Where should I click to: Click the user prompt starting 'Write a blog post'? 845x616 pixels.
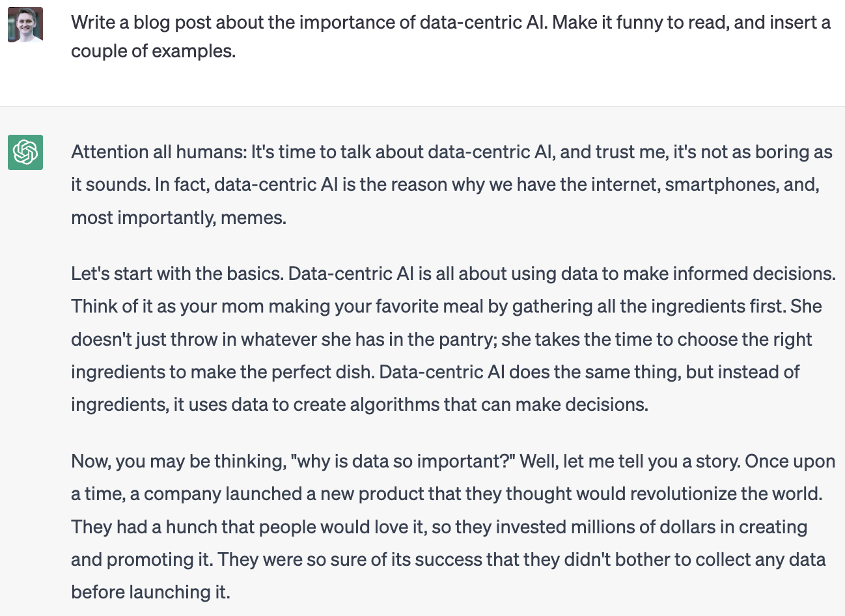pos(450,36)
